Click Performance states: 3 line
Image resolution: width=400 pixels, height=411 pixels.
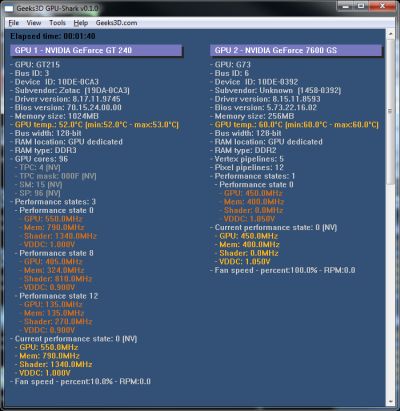point(53,202)
